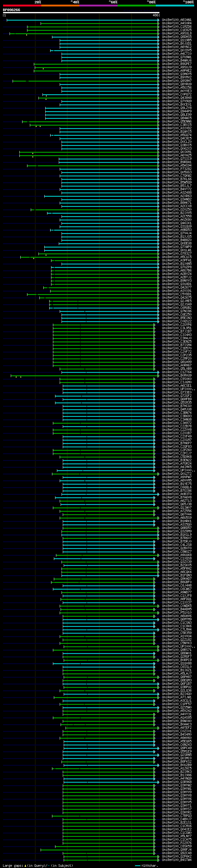Click the green ~80% identity legend segment
This screenshot has width=197, height=868.
point(137,6)
